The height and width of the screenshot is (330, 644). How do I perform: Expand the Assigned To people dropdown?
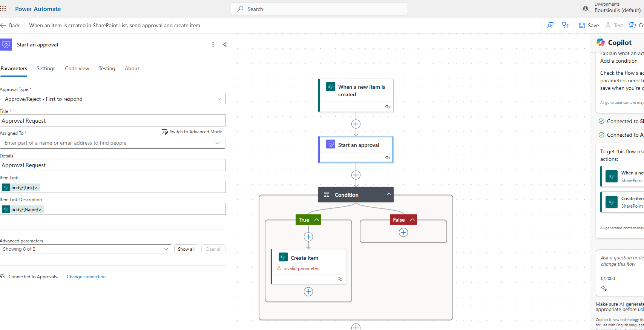218,143
